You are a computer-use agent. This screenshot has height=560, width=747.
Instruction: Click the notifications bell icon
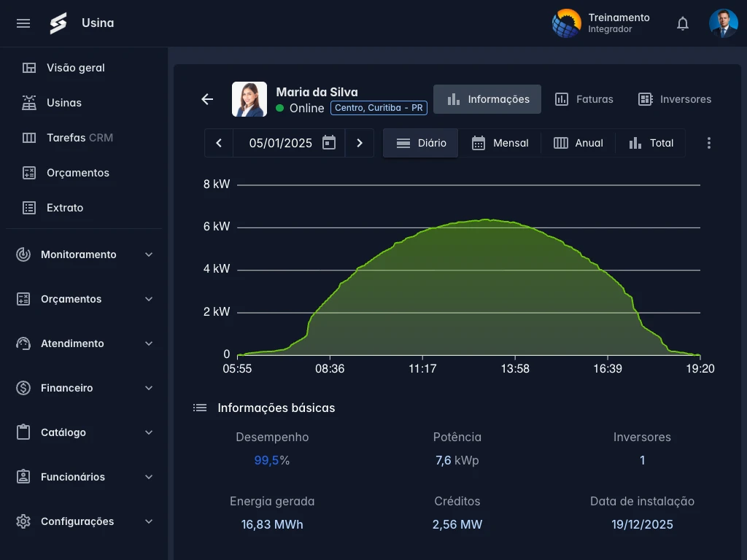click(683, 23)
